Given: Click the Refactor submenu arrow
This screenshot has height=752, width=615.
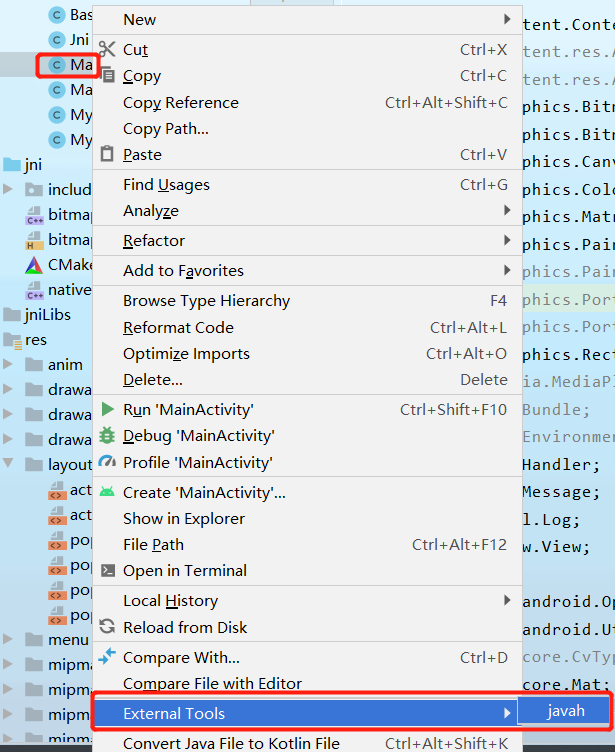Looking at the screenshot, I should click(507, 240).
